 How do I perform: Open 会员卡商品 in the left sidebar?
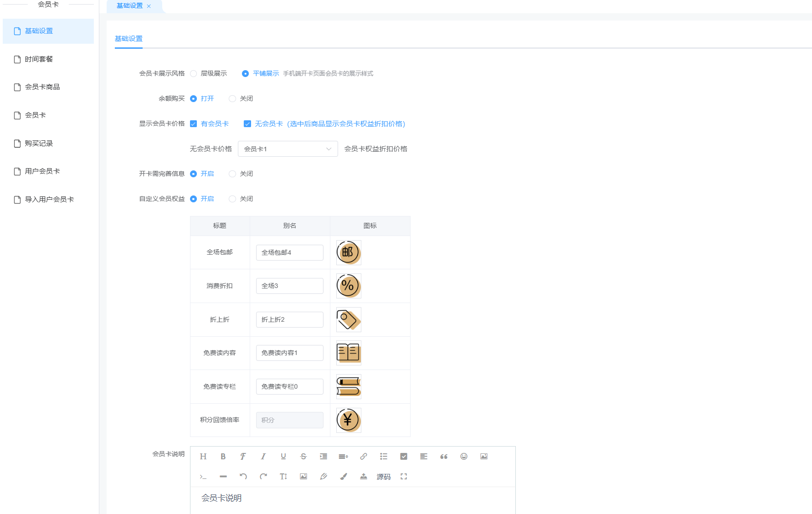[48, 87]
